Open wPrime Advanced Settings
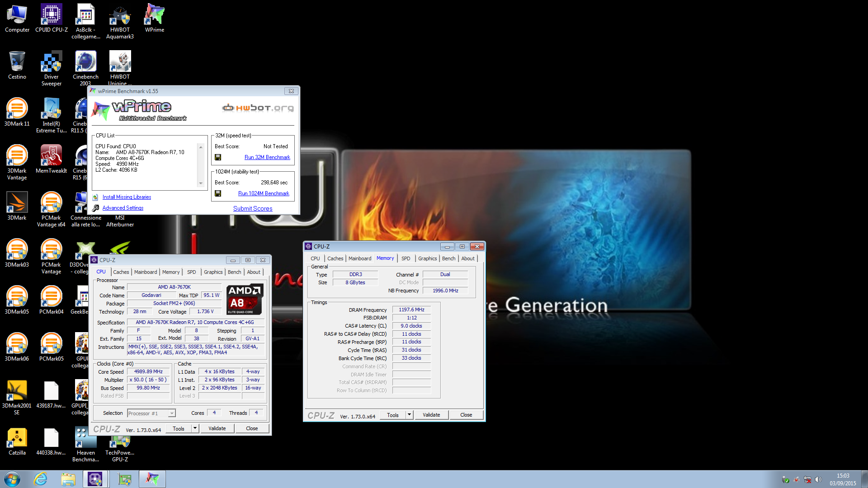The height and width of the screenshot is (488, 868). (x=123, y=208)
